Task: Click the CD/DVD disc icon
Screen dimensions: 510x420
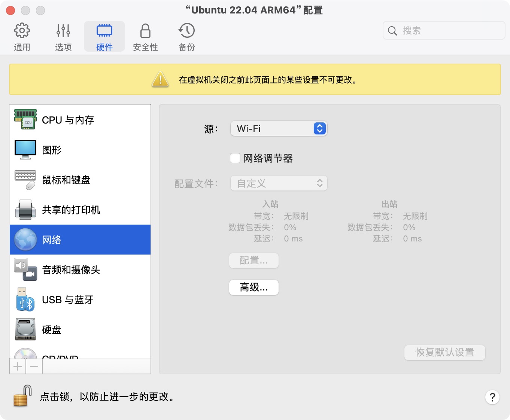Action: pos(25,354)
